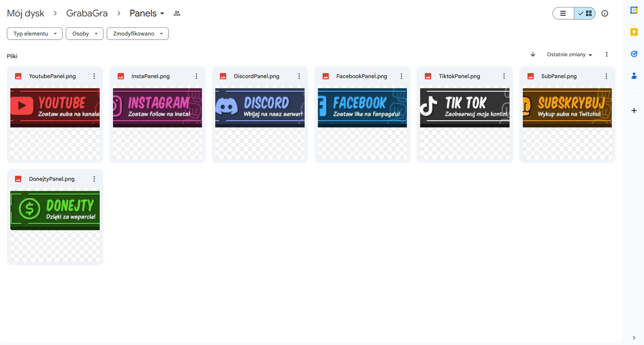
Task: Open sharing settings for the Panels folder
Action: (177, 13)
